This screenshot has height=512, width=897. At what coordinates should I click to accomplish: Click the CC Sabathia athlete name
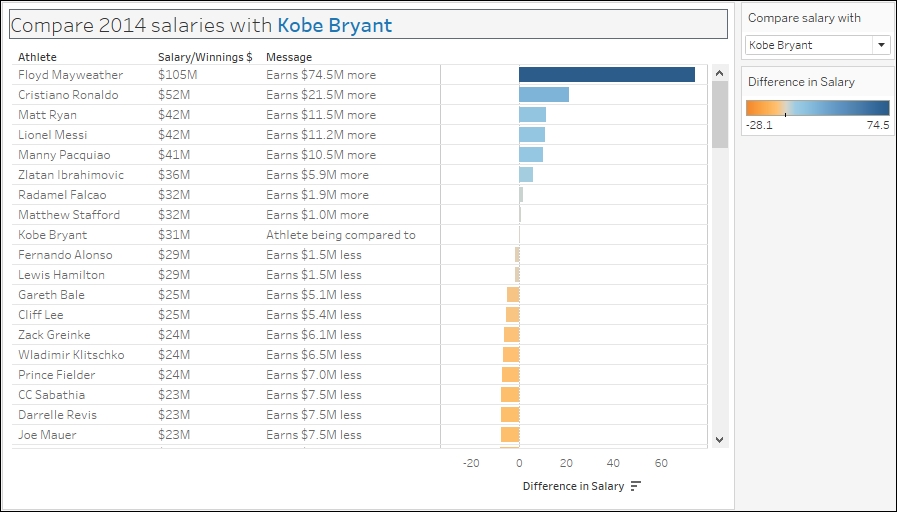coord(51,395)
